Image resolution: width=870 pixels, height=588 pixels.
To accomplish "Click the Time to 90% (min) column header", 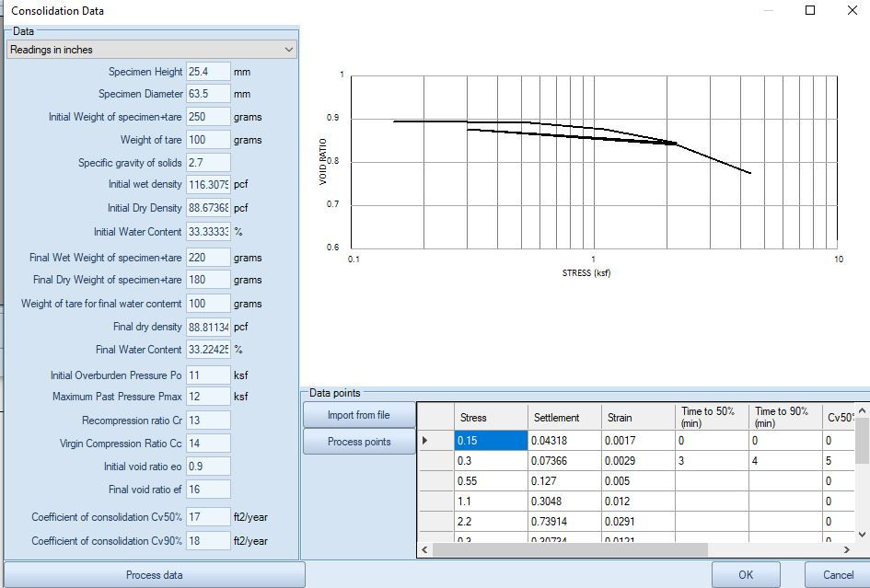I will tap(785, 417).
